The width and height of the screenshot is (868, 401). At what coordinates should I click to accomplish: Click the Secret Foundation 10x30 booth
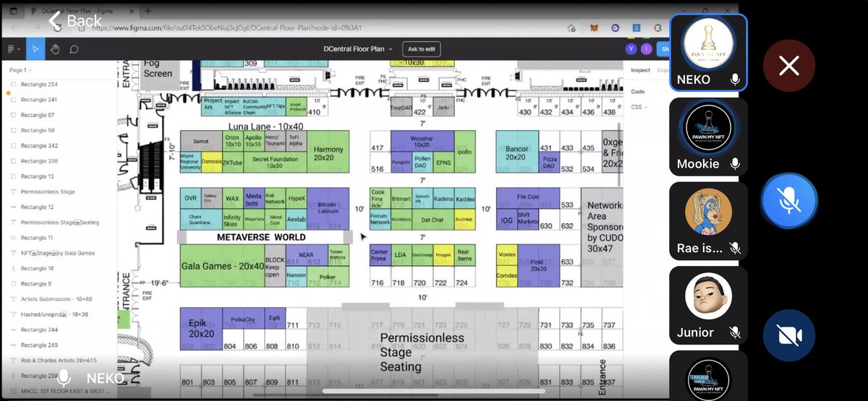click(x=276, y=163)
